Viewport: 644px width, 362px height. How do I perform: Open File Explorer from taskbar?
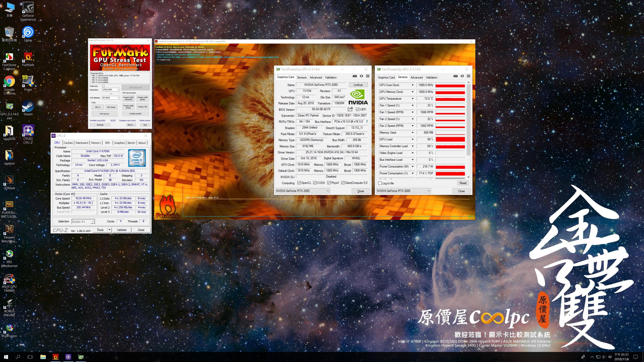(43, 357)
